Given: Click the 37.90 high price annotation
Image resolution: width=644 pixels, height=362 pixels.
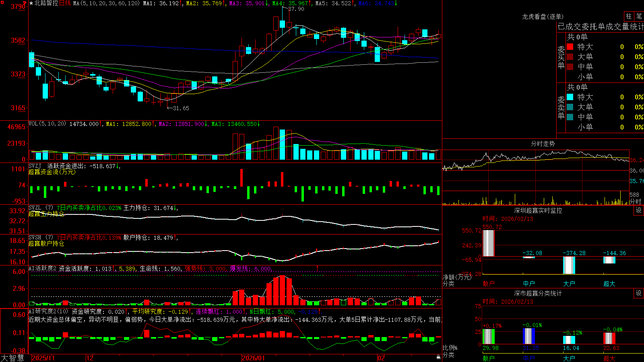Looking at the screenshot, I should point(296,9).
